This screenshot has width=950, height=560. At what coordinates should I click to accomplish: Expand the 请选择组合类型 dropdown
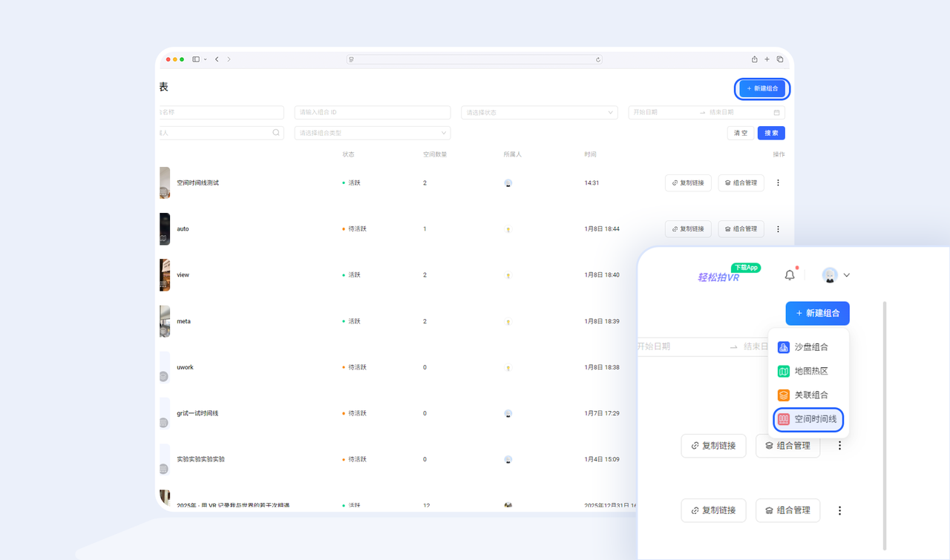(372, 133)
